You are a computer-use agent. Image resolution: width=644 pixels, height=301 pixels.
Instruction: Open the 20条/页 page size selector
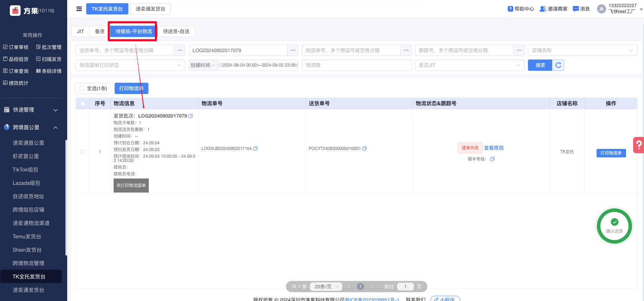click(x=326, y=287)
